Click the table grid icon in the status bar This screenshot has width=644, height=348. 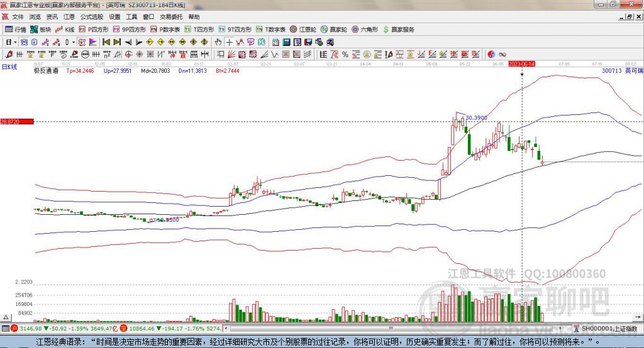[5, 329]
